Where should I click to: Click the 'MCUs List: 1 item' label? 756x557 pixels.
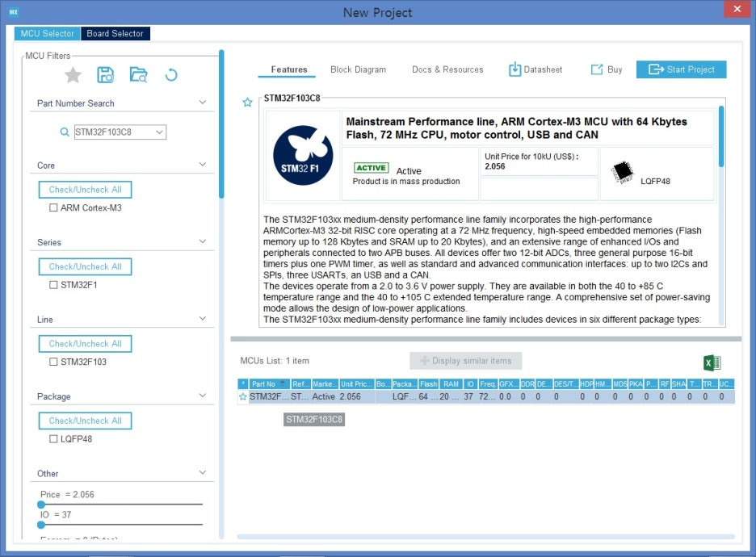275,361
